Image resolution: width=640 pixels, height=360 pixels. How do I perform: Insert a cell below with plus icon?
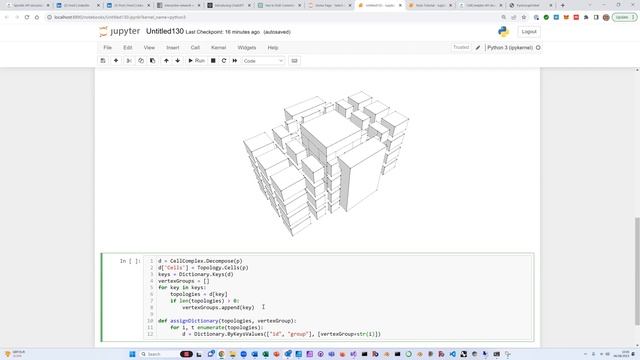point(116,61)
